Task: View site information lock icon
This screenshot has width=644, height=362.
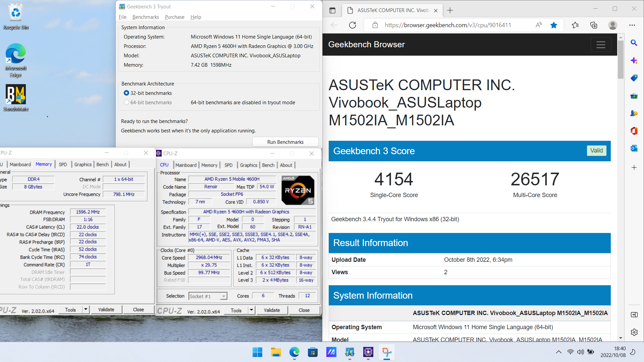Action: (375, 25)
